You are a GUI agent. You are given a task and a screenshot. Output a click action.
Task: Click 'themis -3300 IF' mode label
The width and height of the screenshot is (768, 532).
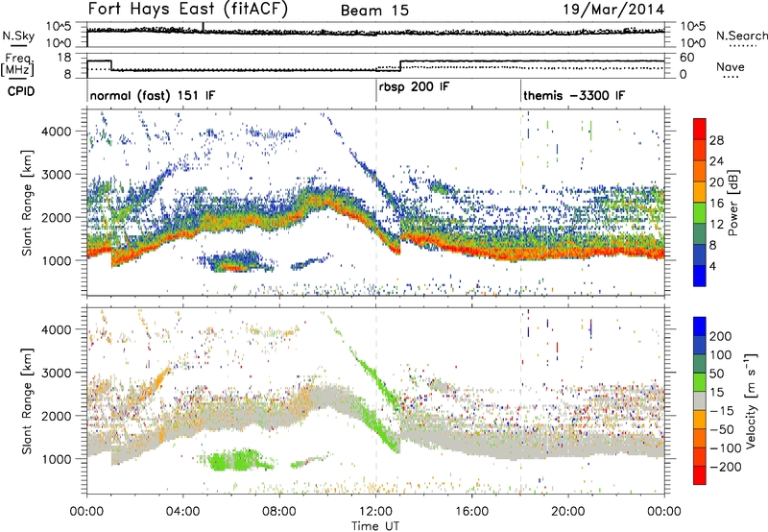pos(574,95)
